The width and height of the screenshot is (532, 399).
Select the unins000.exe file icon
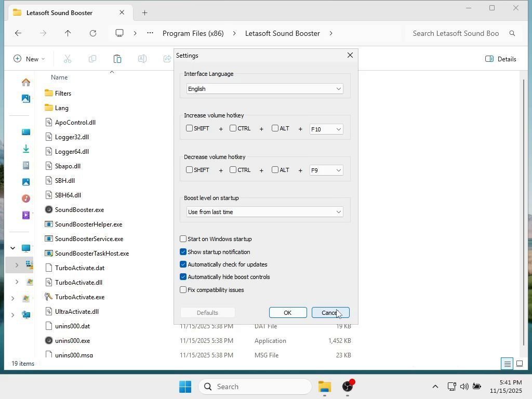click(49, 341)
